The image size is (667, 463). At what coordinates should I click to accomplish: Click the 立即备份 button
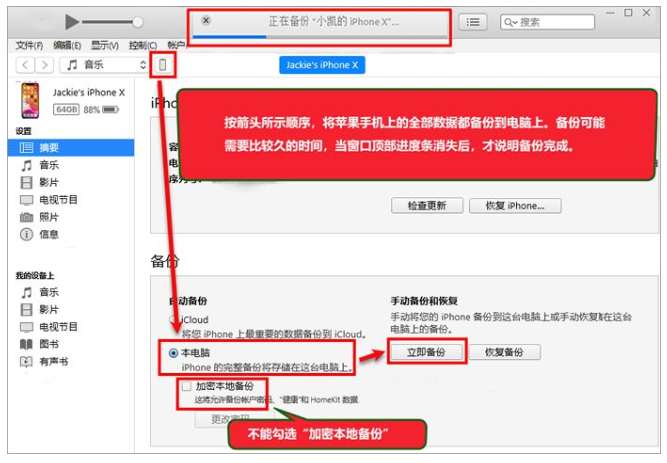point(427,352)
